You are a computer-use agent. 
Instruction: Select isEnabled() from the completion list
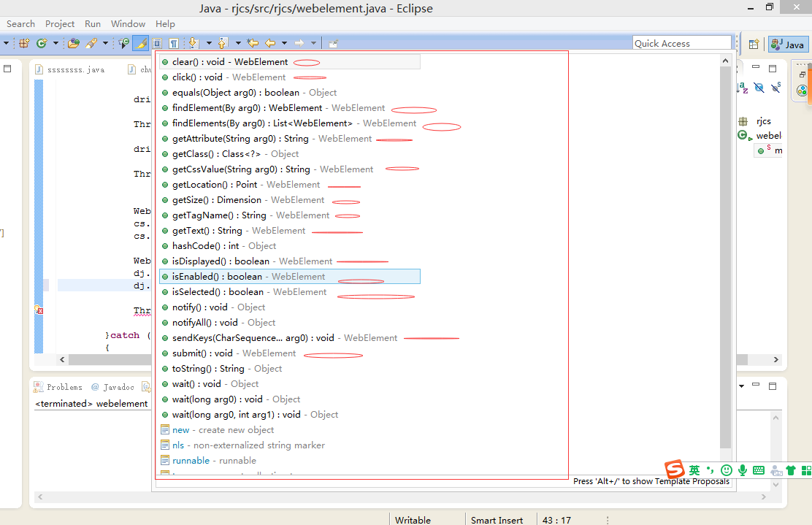(x=219, y=276)
